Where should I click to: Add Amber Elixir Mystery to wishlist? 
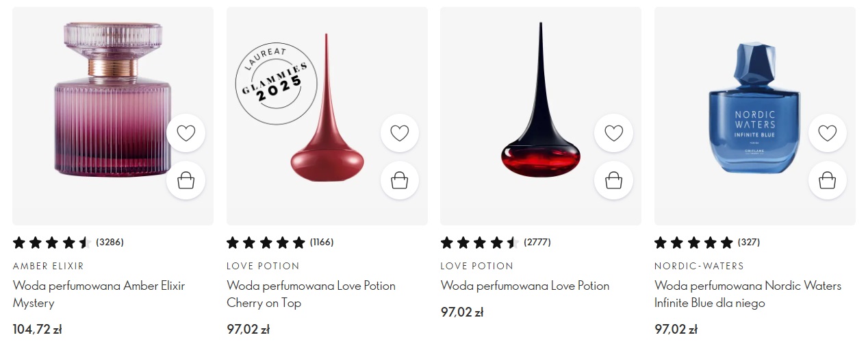click(x=186, y=133)
